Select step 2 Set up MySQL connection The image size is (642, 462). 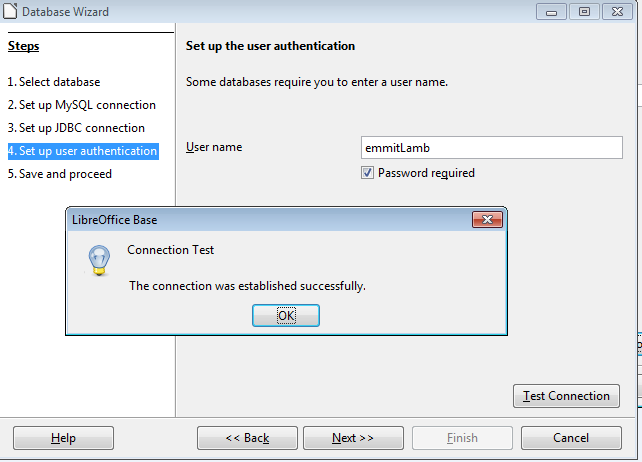(x=82, y=105)
